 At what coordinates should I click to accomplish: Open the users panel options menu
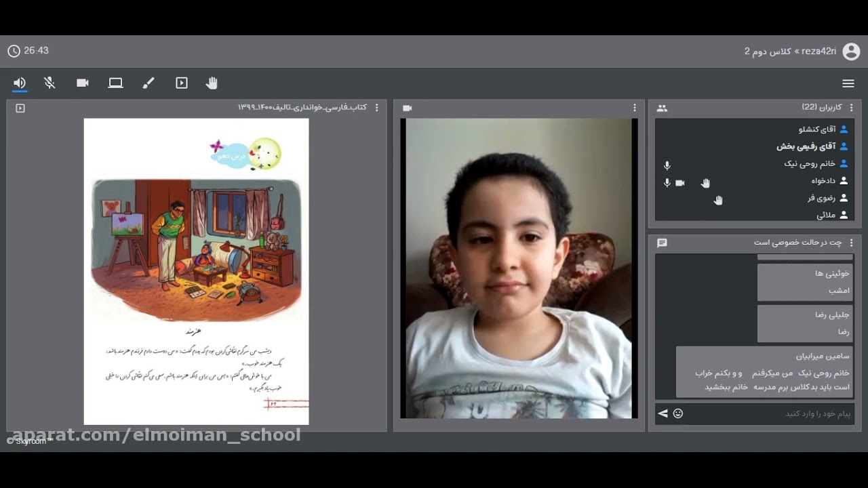point(852,108)
